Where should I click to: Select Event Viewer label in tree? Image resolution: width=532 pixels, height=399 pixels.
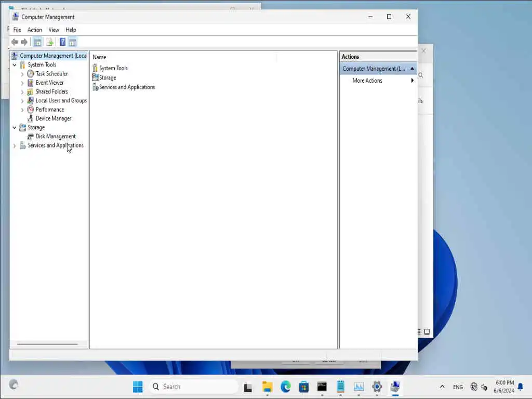coord(49,83)
